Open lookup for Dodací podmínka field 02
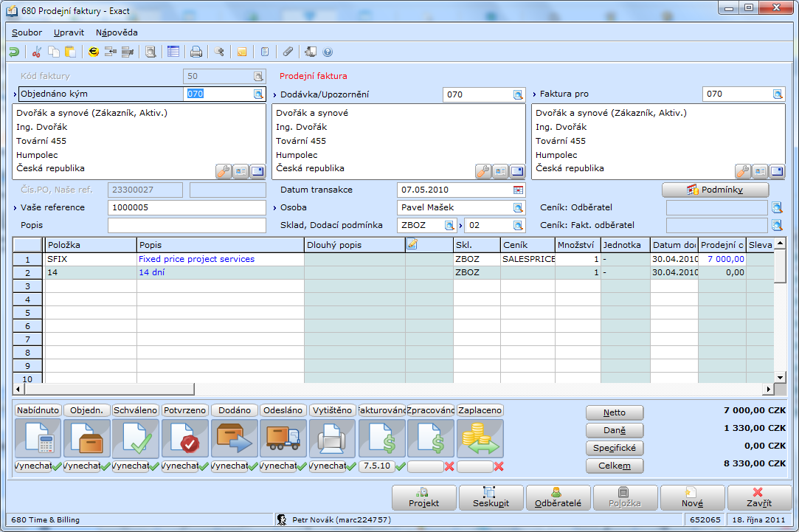The height and width of the screenshot is (532, 799). (518, 225)
